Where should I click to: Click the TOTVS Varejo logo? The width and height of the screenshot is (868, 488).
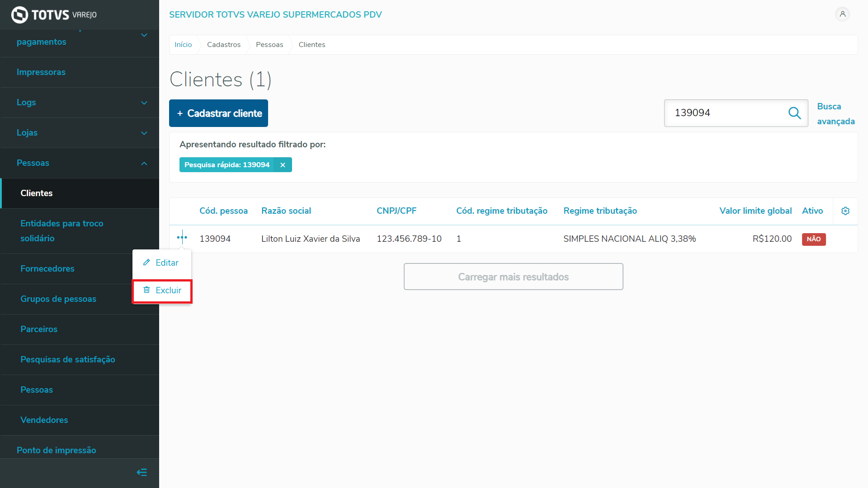54,14
